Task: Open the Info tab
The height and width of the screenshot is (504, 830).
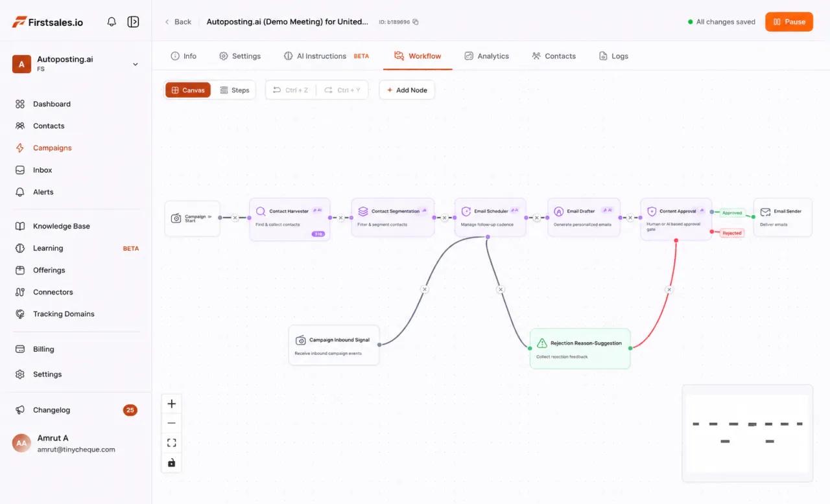Action: coord(184,56)
